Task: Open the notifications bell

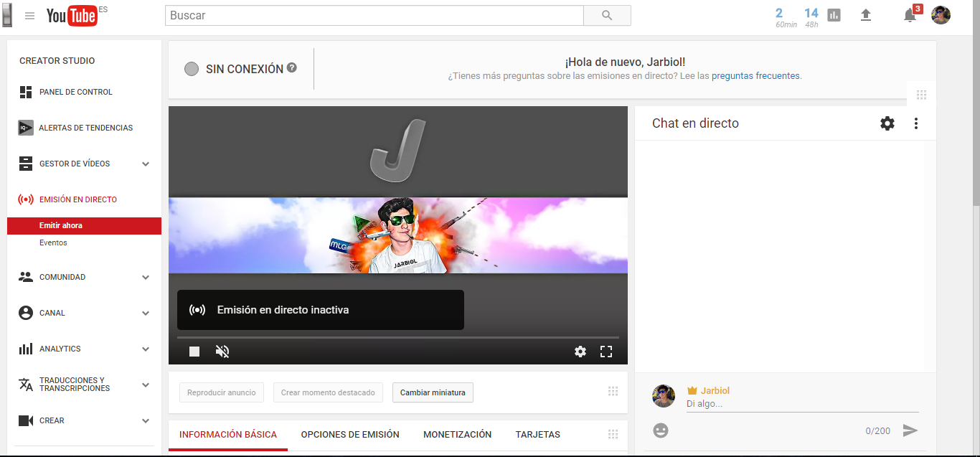Action: click(x=910, y=15)
